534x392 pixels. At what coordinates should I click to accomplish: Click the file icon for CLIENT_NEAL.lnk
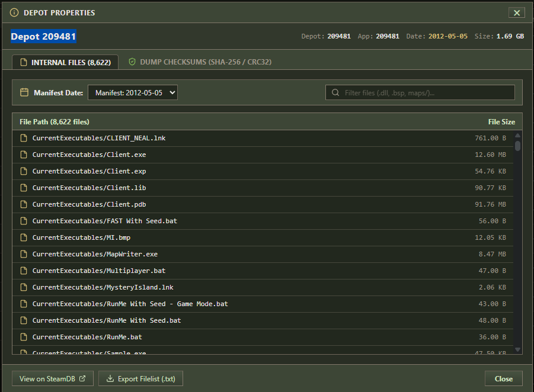pyautogui.click(x=24, y=138)
